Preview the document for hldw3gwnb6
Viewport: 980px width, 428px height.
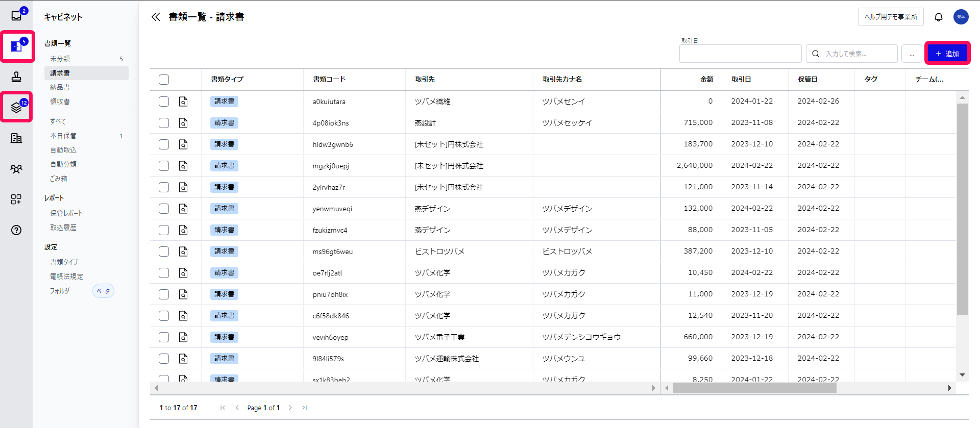[183, 144]
